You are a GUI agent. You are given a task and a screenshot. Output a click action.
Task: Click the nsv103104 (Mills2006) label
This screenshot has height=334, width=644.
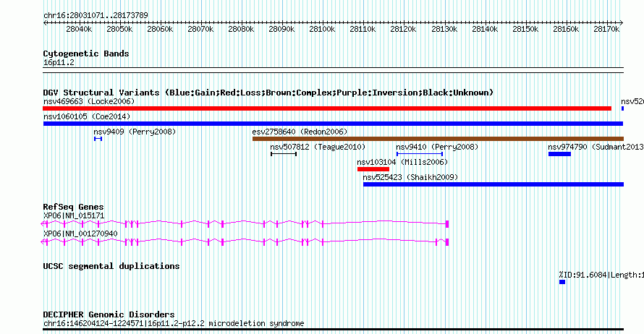[x=402, y=162]
